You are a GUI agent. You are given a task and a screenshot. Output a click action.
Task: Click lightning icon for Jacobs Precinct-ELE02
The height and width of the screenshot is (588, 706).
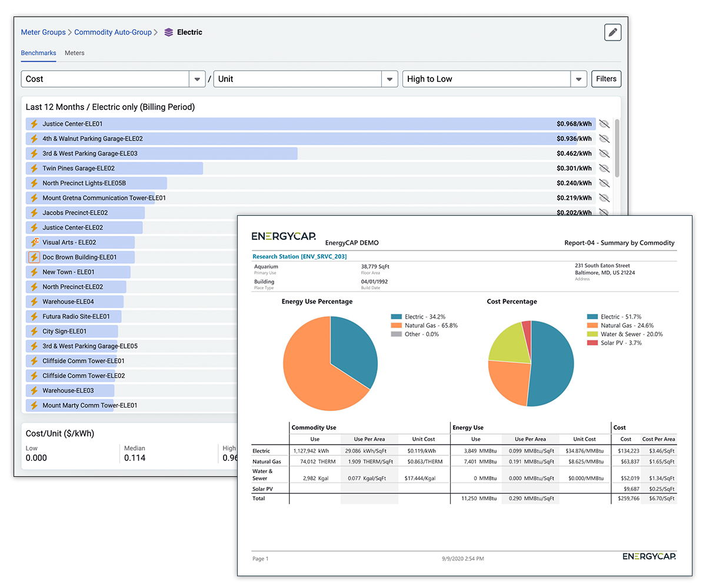click(34, 213)
